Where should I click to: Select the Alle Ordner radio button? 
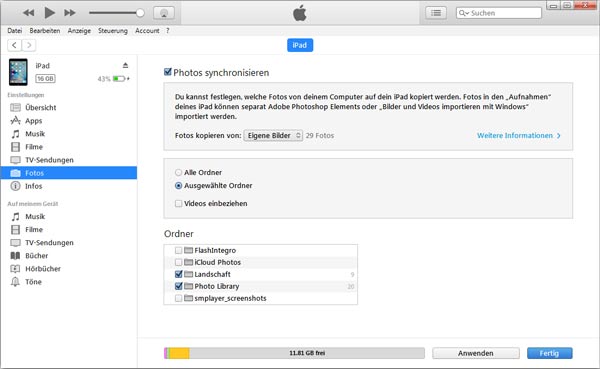[178, 173]
